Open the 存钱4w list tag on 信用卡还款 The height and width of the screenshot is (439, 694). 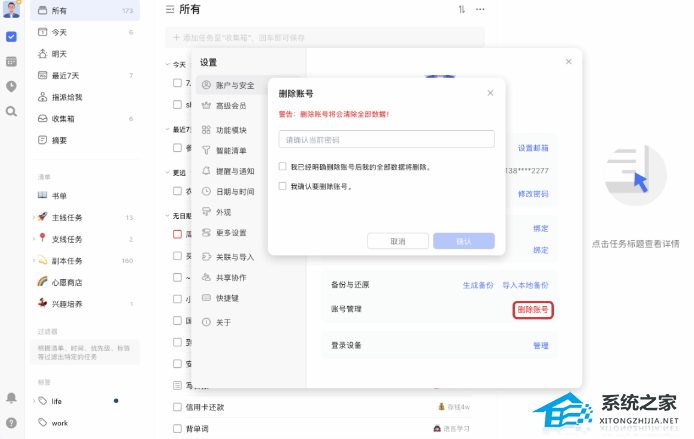coord(454,407)
